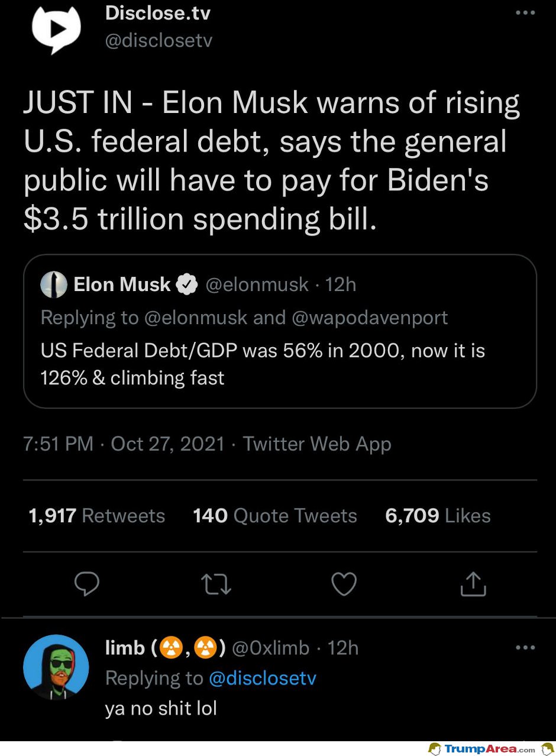This screenshot has height=756, width=556.
Task: Open Elon Musk's small avatar in the quoted tweet
Action: (x=53, y=285)
